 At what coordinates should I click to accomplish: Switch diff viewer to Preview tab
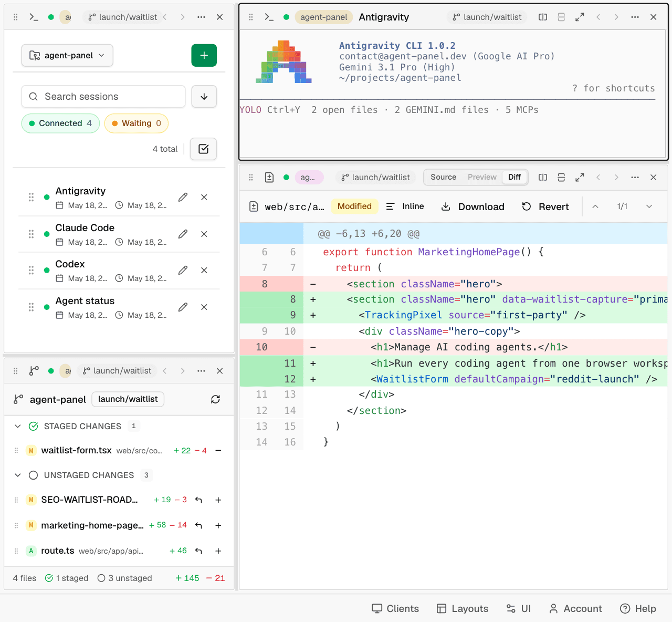[x=482, y=177]
